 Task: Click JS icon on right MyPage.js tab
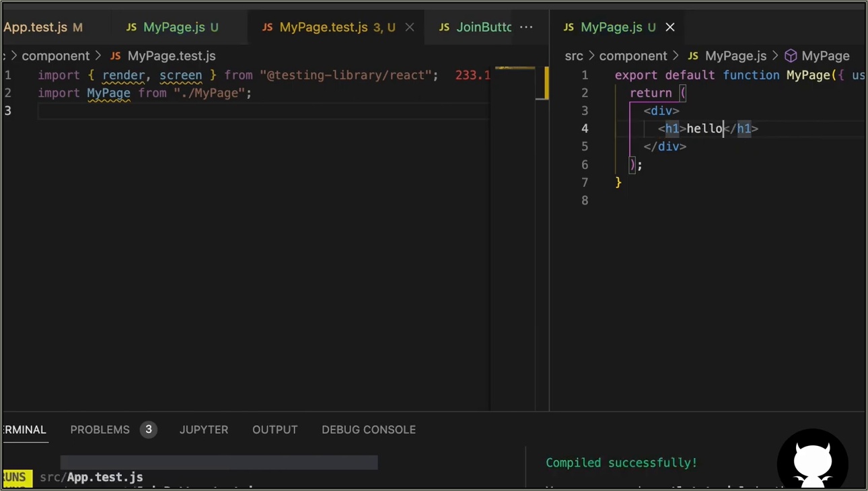569,27
